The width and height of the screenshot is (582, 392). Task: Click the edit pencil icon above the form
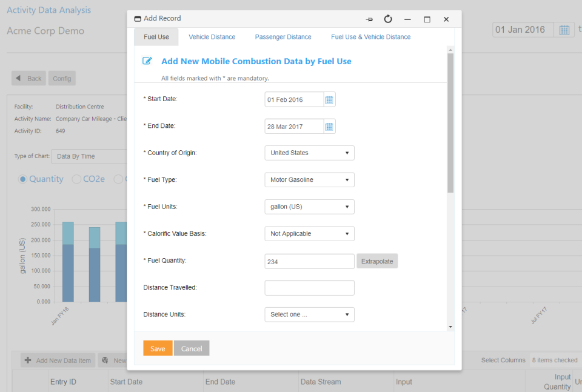145,61
